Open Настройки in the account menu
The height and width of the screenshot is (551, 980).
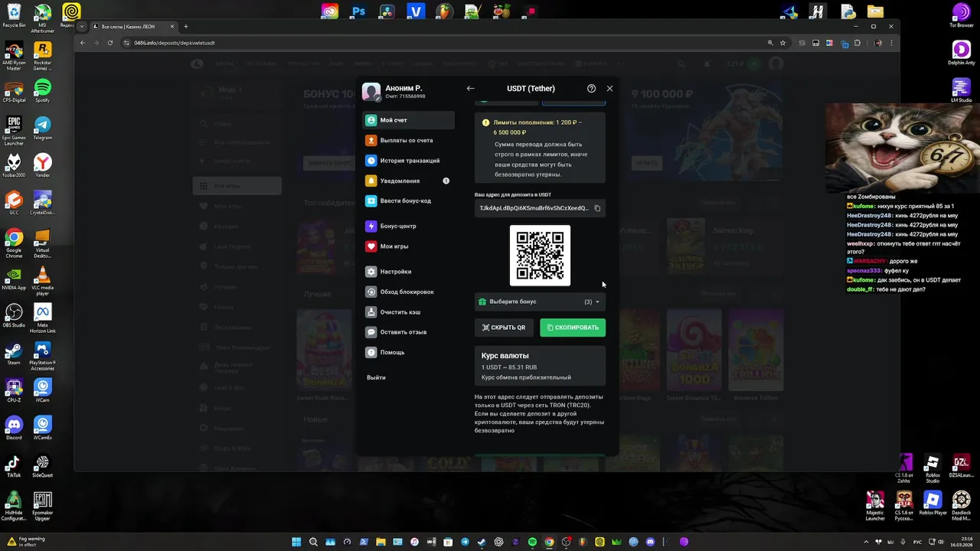point(408,272)
